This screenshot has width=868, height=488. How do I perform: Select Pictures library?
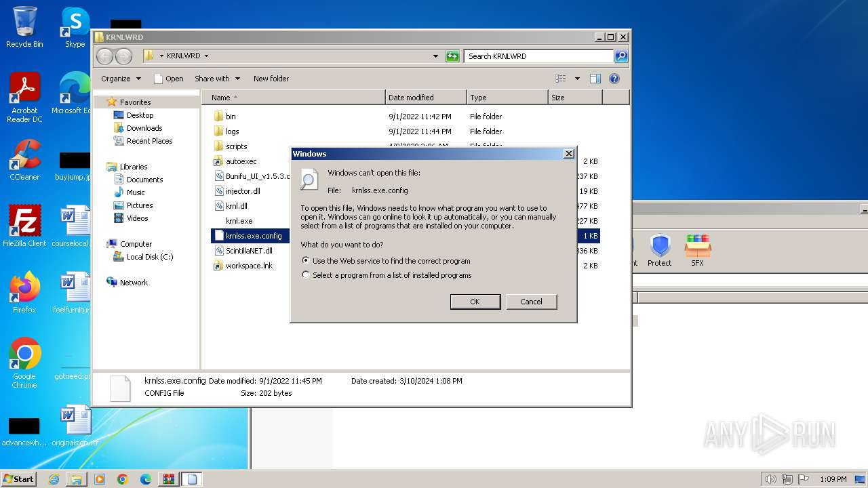(140, 205)
